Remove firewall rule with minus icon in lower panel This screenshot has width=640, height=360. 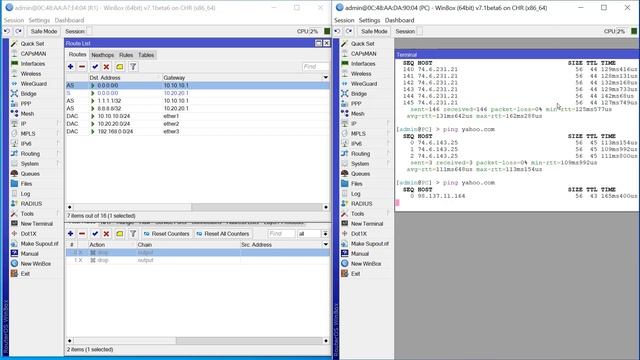tap(82, 233)
